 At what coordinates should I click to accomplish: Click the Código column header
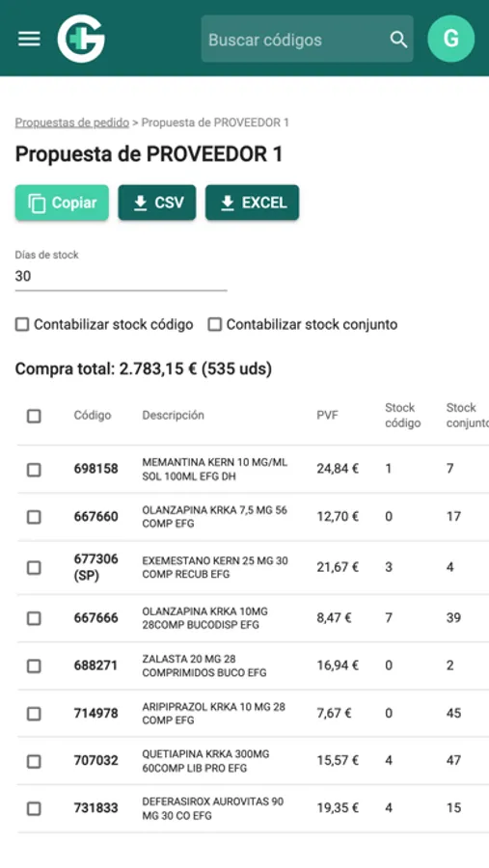[93, 415]
